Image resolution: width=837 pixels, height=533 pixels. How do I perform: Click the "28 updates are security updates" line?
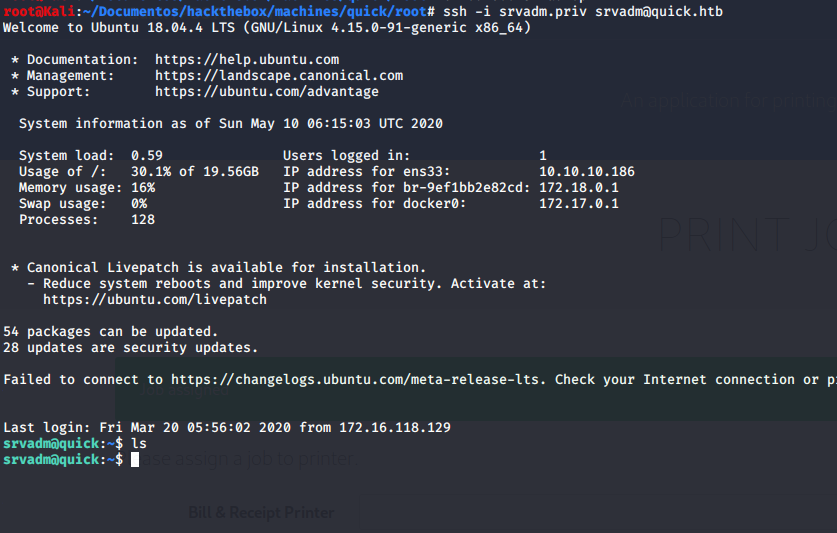pos(131,348)
